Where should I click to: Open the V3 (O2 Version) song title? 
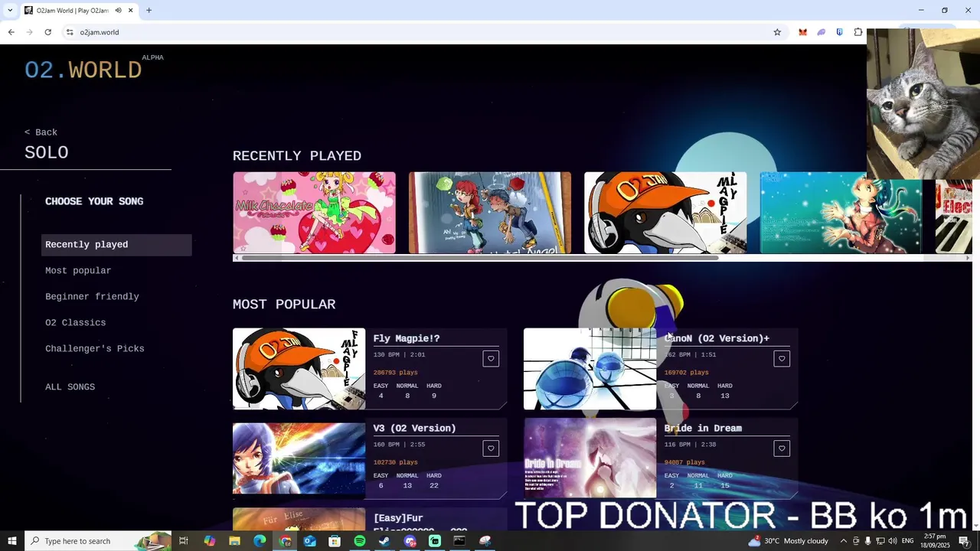(x=414, y=429)
